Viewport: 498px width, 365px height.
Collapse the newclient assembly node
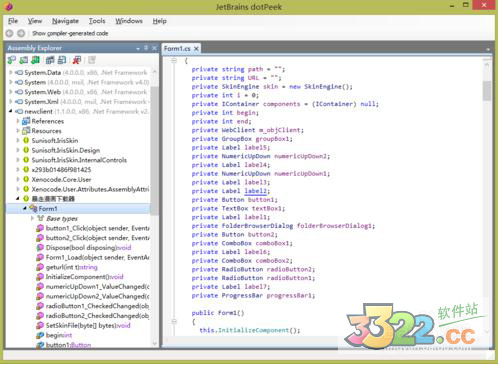click(11, 111)
